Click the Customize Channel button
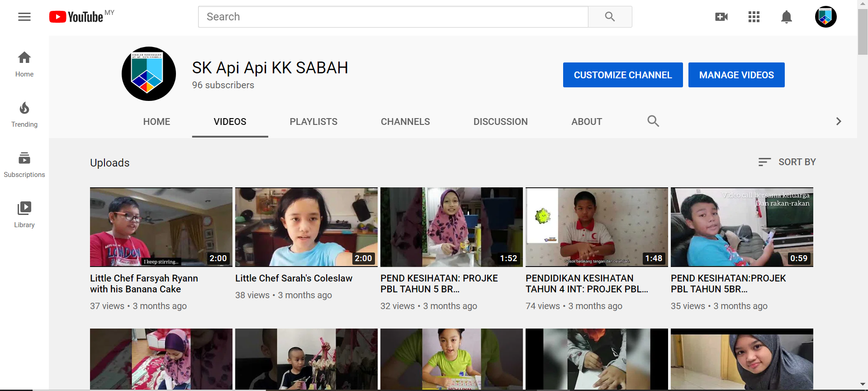Viewport: 868px width, 391px height. pos(622,75)
